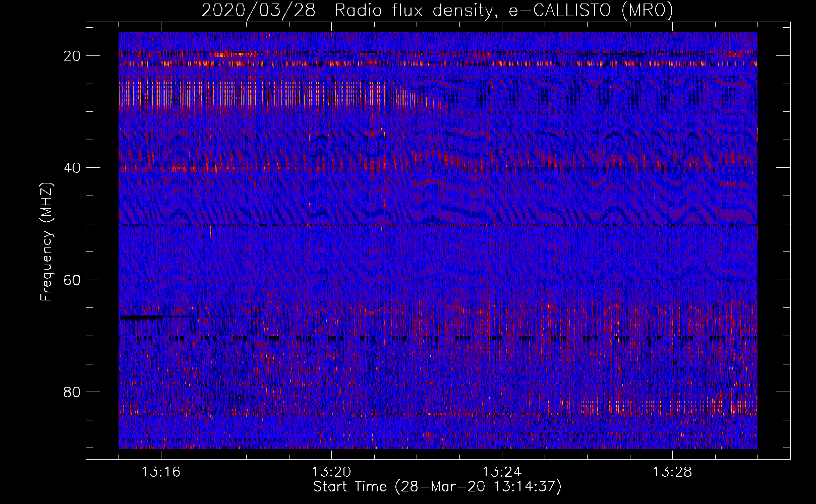816x504 pixels.
Task: Click the frequency tick label '20'
Action: tap(73, 56)
